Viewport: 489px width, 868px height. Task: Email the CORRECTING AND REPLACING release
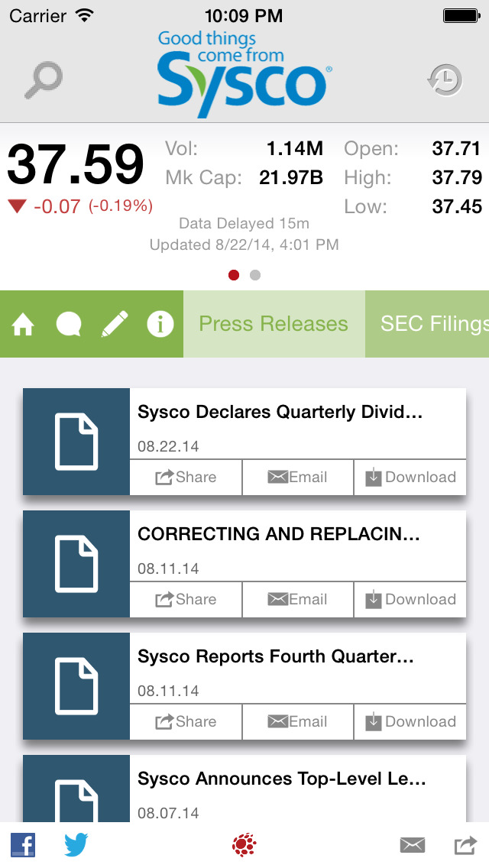click(298, 600)
